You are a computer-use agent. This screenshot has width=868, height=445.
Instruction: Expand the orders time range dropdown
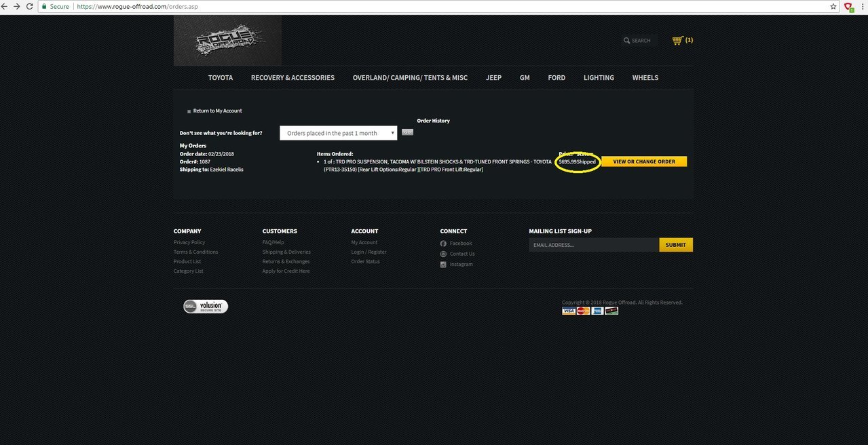(x=338, y=133)
